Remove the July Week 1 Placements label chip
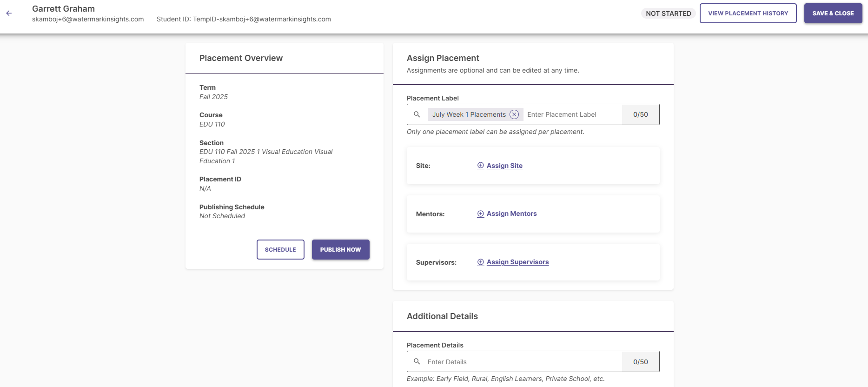 coord(514,114)
